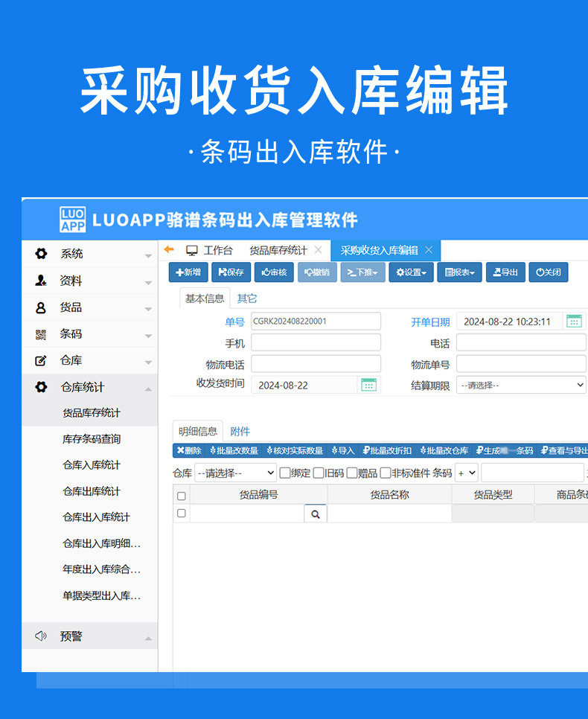
Task: Close the 货品库存统计 tab
Action: point(319,250)
